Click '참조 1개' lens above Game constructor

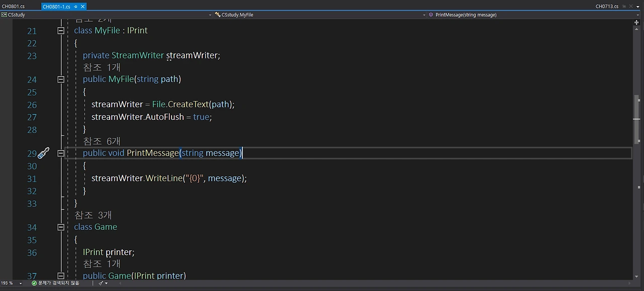point(102,264)
